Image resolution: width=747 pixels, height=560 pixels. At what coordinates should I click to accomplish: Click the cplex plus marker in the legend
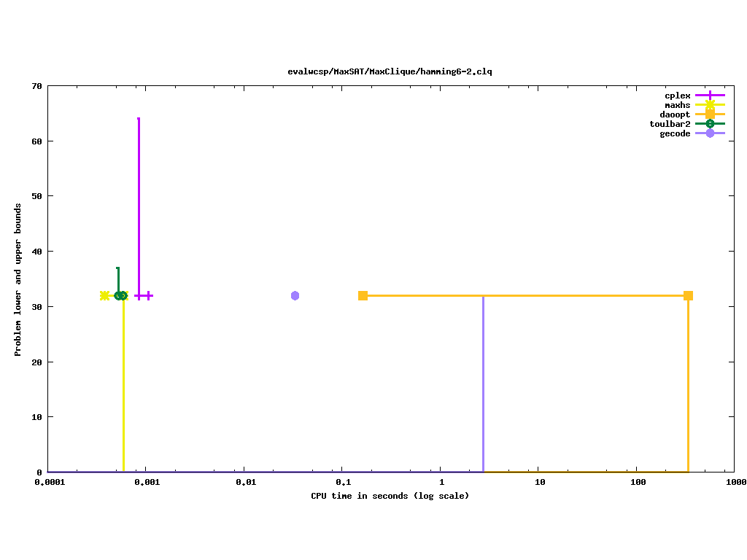[x=710, y=96]
